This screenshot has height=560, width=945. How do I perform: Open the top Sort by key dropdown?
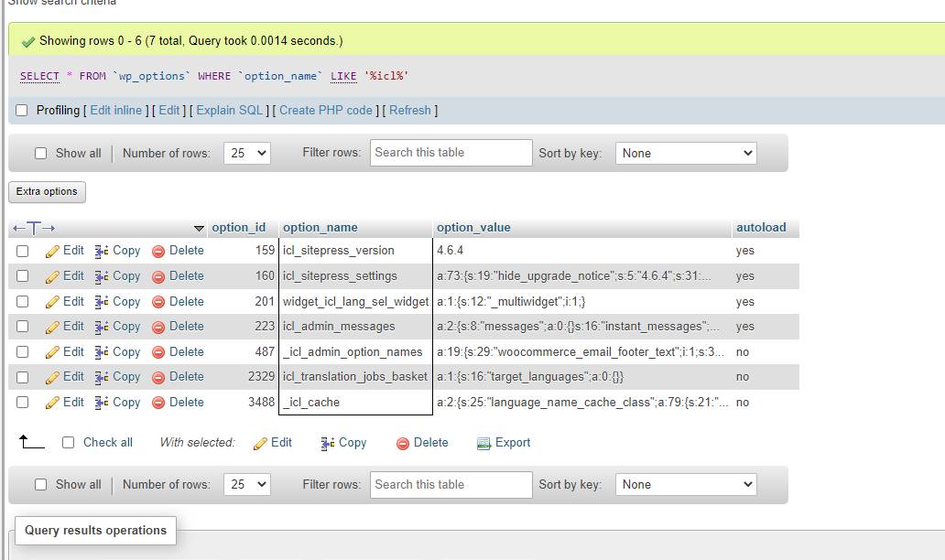point(686,153)
